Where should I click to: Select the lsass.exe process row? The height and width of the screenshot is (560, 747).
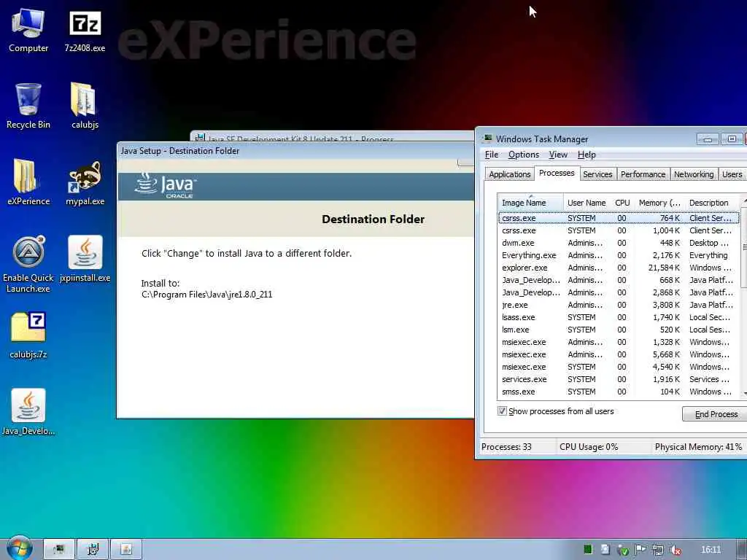coord(619,317)
